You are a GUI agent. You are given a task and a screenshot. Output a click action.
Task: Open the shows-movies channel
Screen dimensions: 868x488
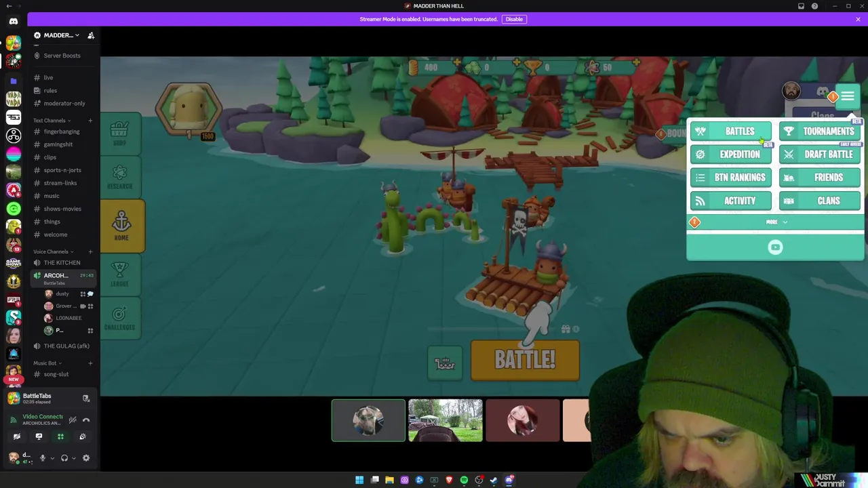(64, 209)
